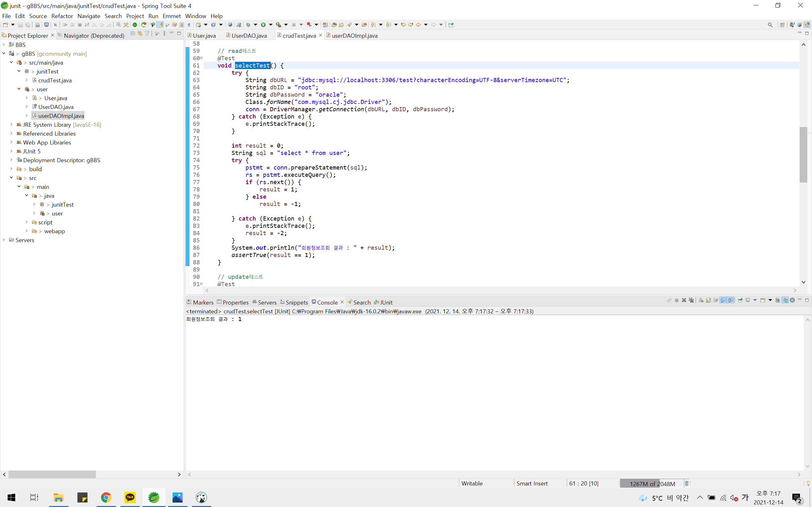This screenshot has height=507, width=812.
Task: Collapse the gBBS project tree
Action: coord(4,53)
